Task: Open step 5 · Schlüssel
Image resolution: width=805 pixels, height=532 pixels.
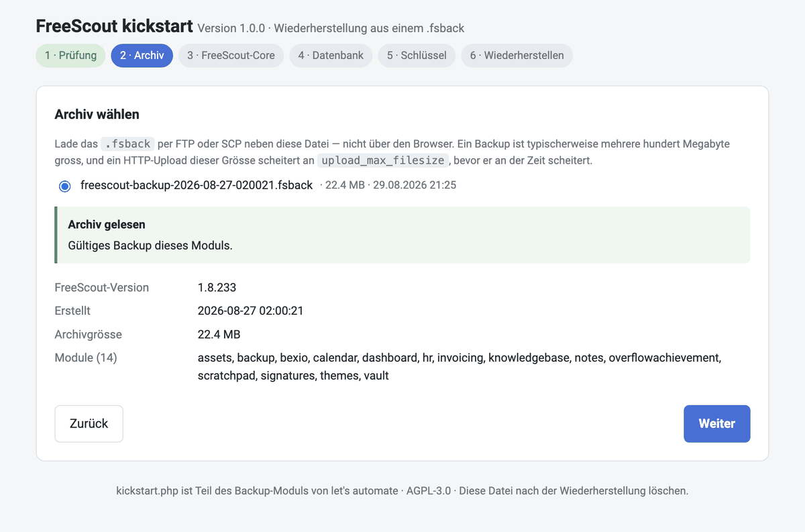Action: (x=417, y=56)
